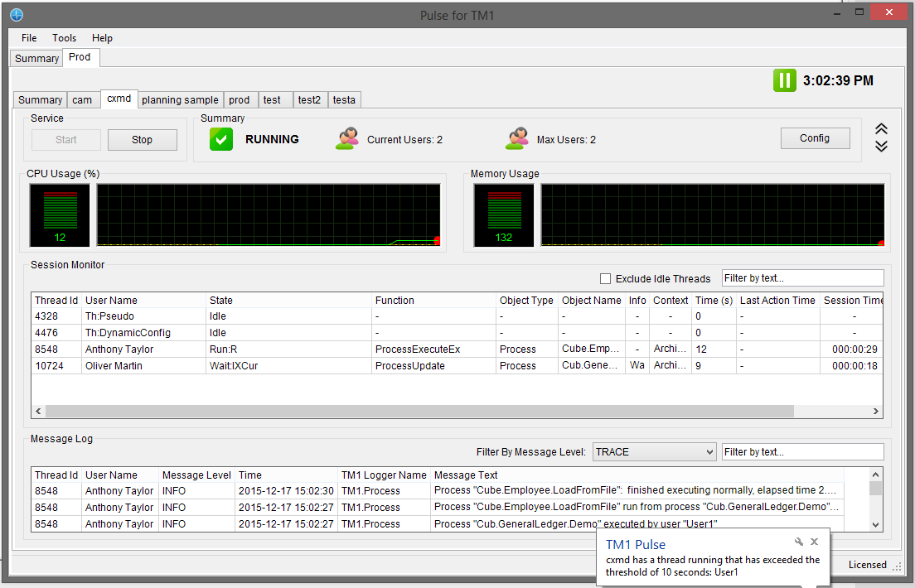Sort sessions by State column header

pos(289,301)
